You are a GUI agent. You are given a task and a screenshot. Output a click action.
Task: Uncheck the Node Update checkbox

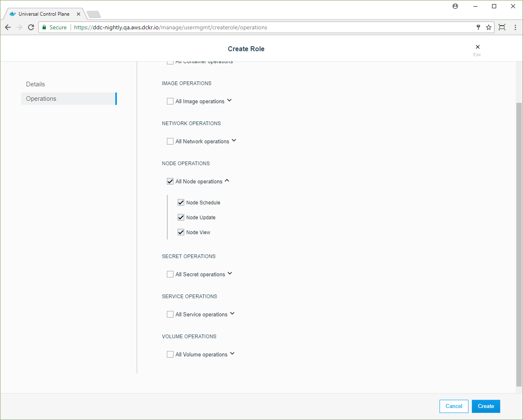(181, 217)
